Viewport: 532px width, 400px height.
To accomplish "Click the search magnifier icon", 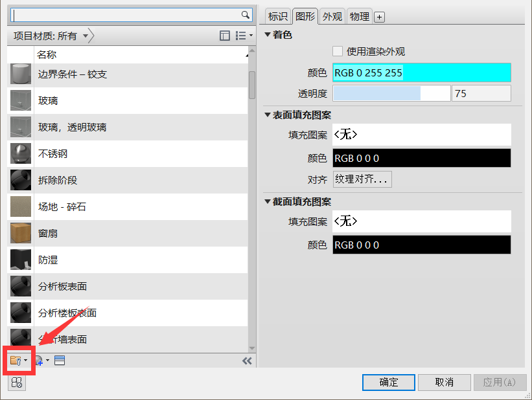I will click(244, 13).
